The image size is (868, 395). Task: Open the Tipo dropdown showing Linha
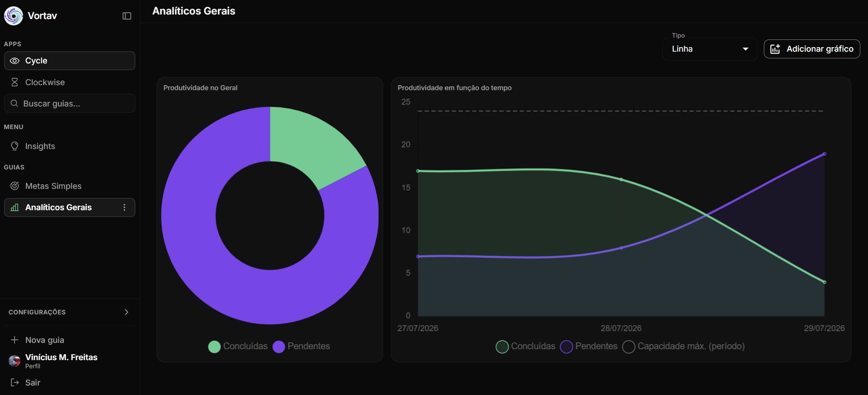coord(710,49)
